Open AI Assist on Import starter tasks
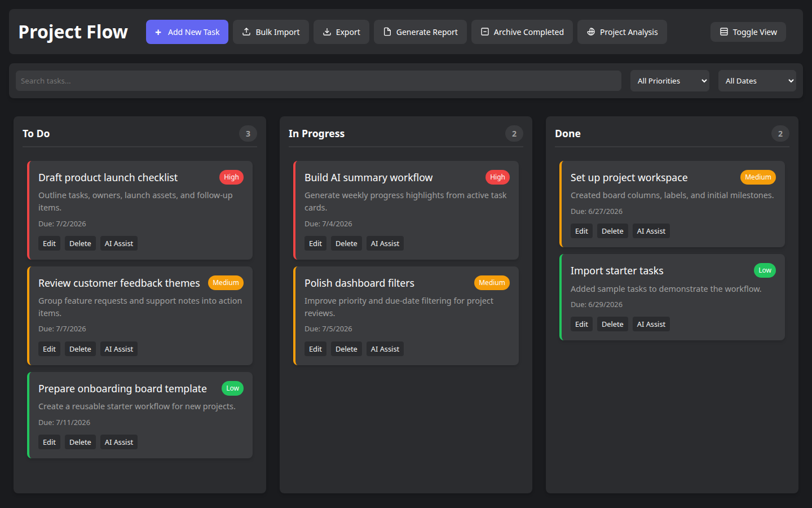This screenshot has width=812, height=508. click(651, 324)
